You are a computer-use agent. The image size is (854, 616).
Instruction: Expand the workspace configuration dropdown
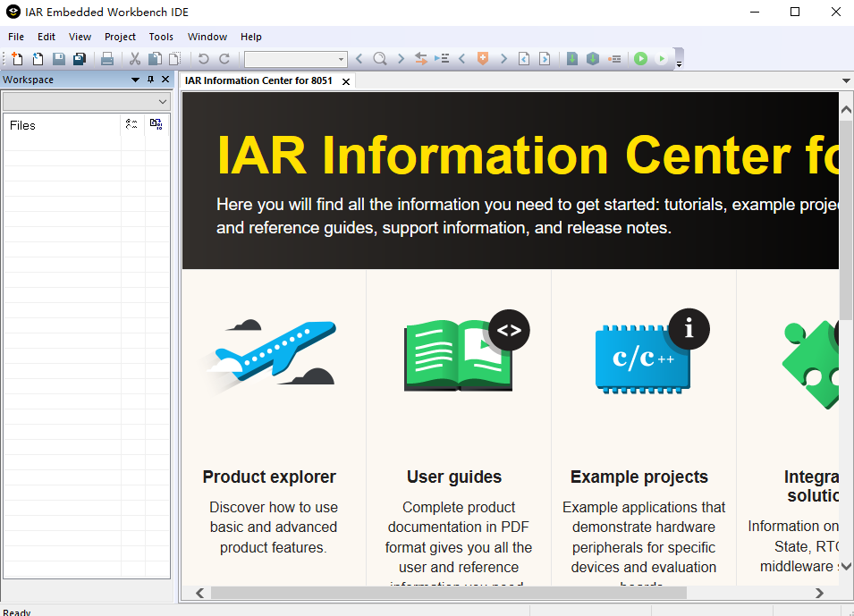click(x=162, y=102)
